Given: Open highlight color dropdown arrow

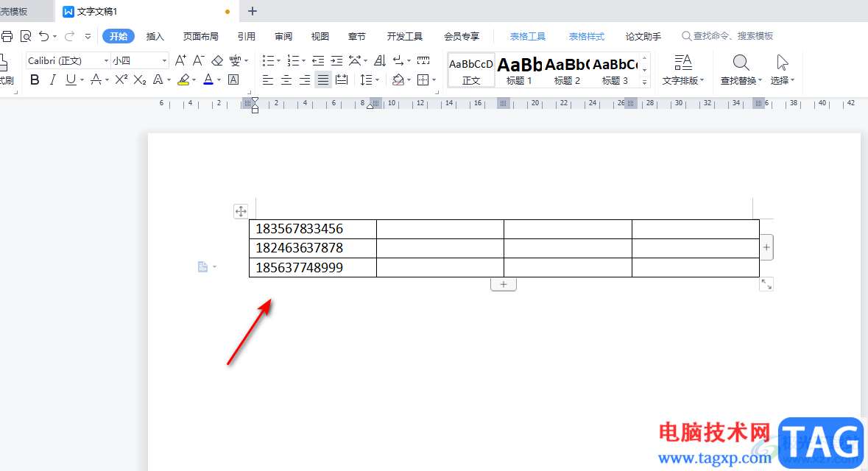Looking at the screenshot, I should tap(194, 80).
